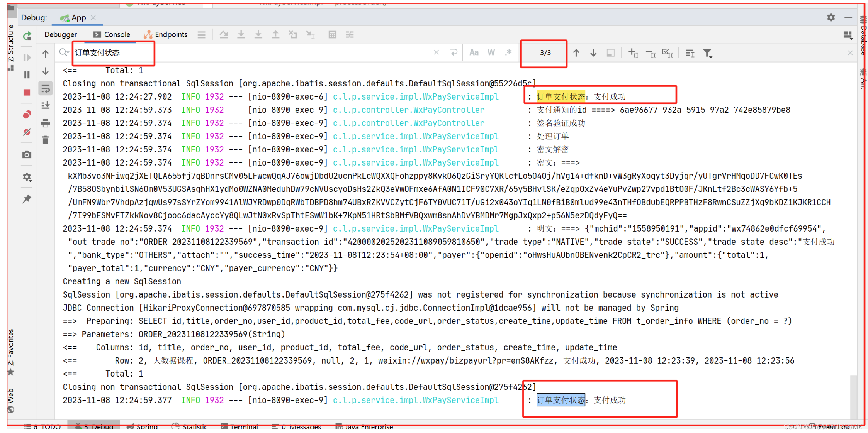Viewport: 868px width, 433px height.
Task: Evaluate expression calculator icon
Action: [x=333, y=35]
